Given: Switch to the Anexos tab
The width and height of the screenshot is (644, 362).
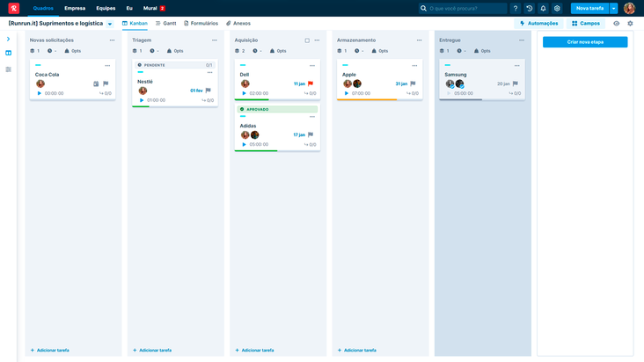Looking at the screenshot, I should coord(238,24).
